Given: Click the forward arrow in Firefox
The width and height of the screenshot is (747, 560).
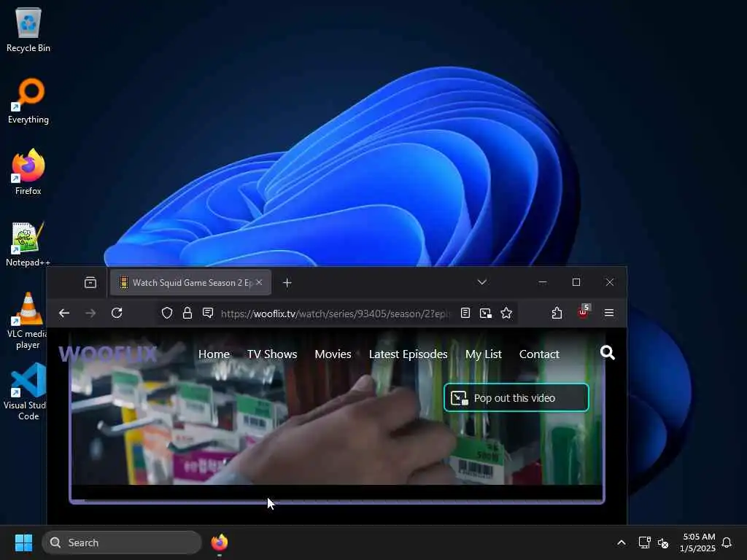Looking at the screenshot, I should click(90, 313).
